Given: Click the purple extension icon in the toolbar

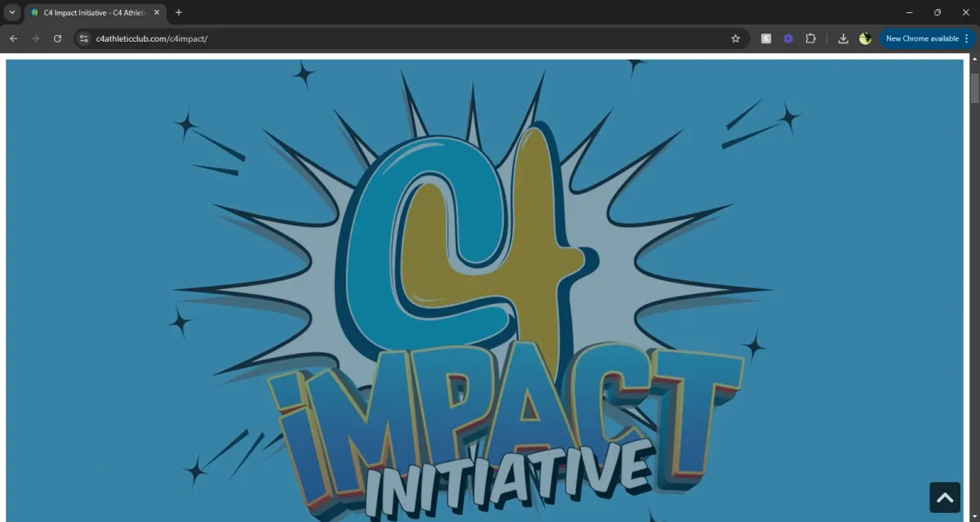Looking at the screenshot, I should pyautogui.click(x=788, y=38).
